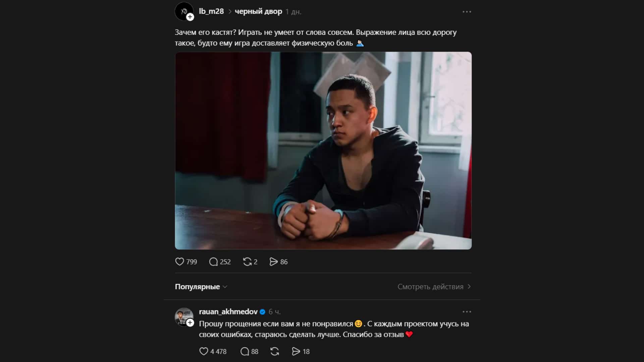The height and width of the screenshot is (362, 644).
Task: Repost rauan_akhmedov's reply
Action: [275, 351]
